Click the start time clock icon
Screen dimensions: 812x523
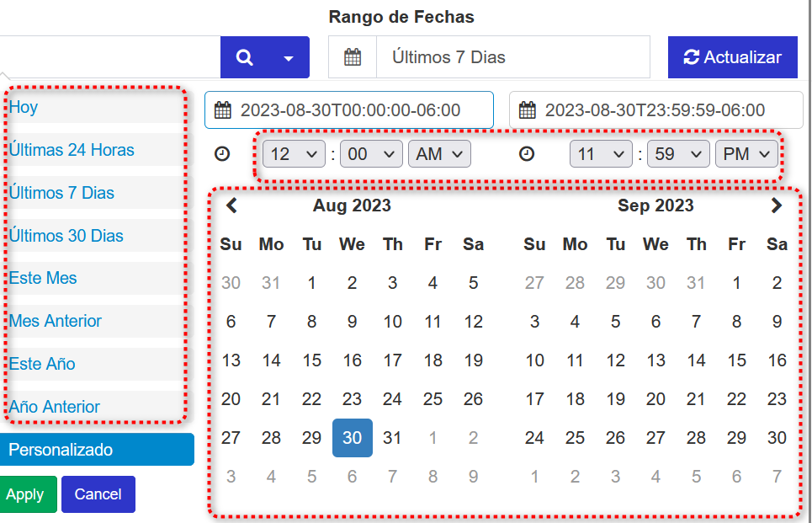[x=222, y=154]
